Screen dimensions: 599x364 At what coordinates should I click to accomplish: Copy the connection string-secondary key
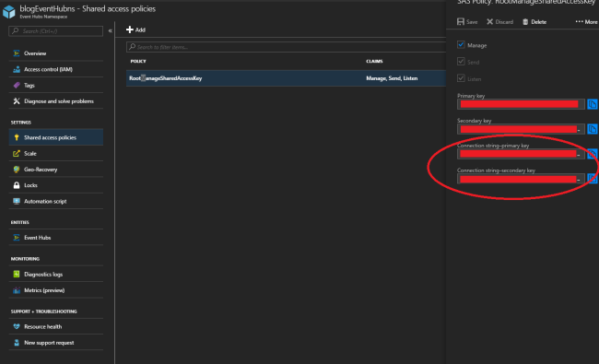pyautogui.click(x=593, y=179)
